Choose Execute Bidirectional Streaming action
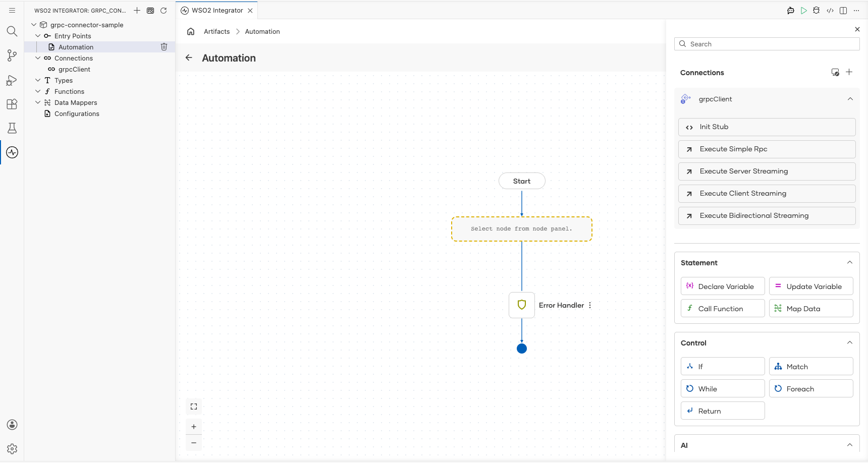The height and width of the screenshot is (463, 868). [x=767, y=216]
